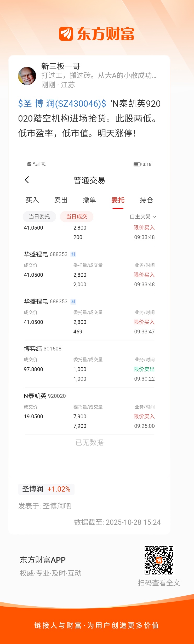This screenshot has width=194, height=644.
Task: Select the 当日成交 filter pill
Action: (77, 216)
